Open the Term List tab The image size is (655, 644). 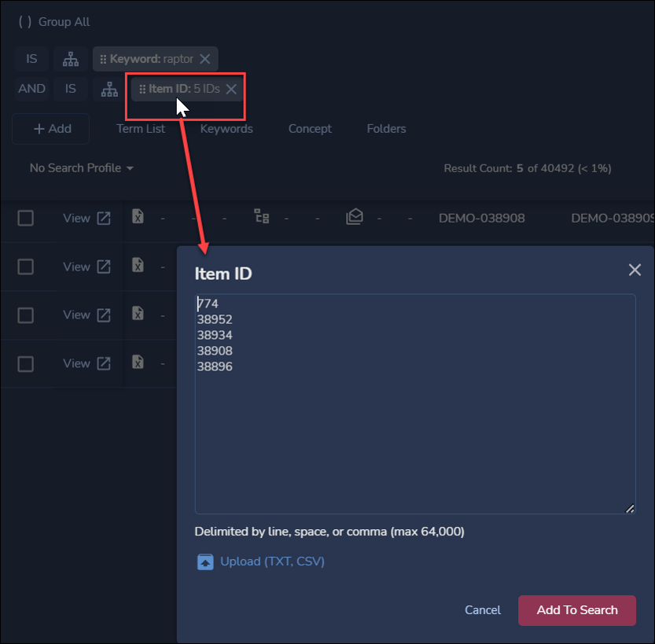141,129
